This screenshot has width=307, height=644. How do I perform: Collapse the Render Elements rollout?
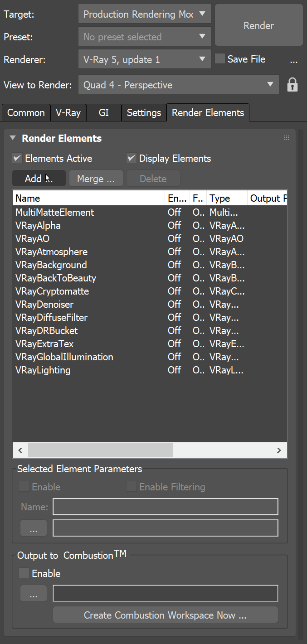coord(12,138)
